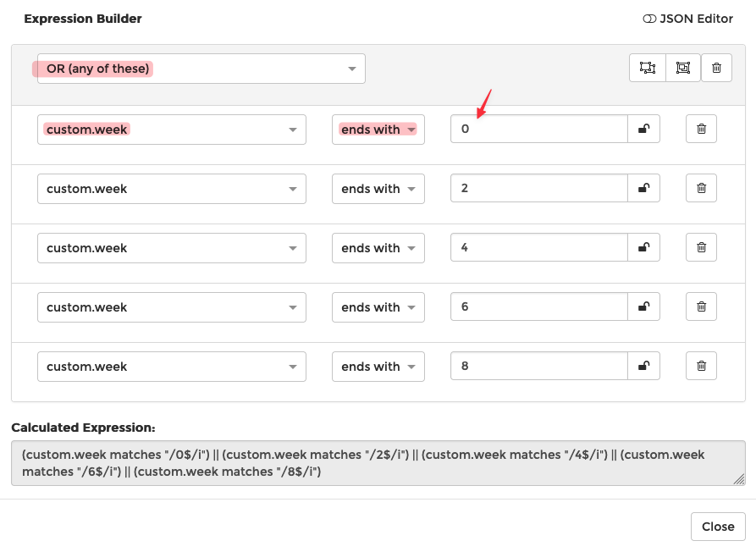Open custom.week field dropdown in the value 6 row
The height and width of the screenshot is (552, 756).
click(x=172, y=307)
